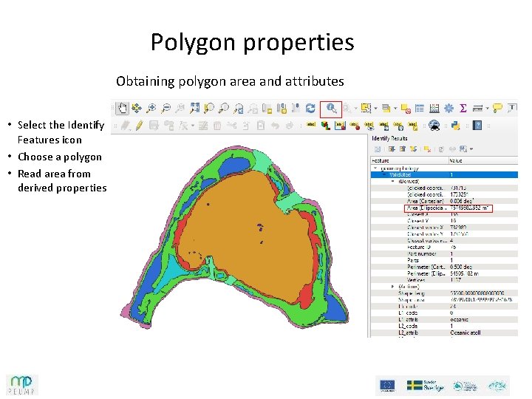
Task: Click Clear Results icon in Identify Results
Action: (427, 149)
